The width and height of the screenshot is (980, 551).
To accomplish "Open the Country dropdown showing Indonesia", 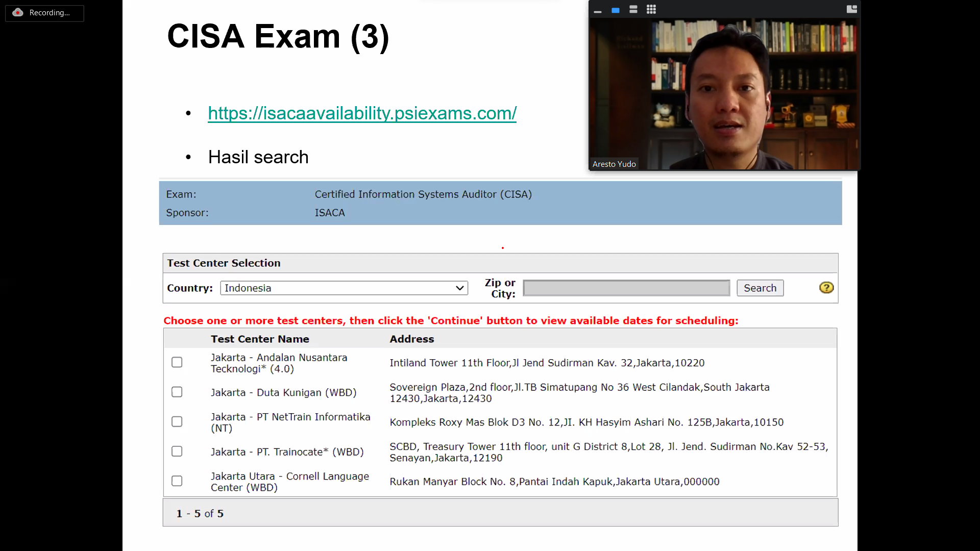I will (344, 288).
